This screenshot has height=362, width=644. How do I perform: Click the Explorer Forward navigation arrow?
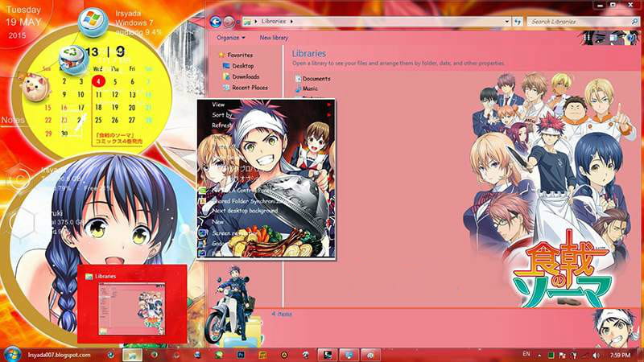pyautogui.click(x=229, y=22)
